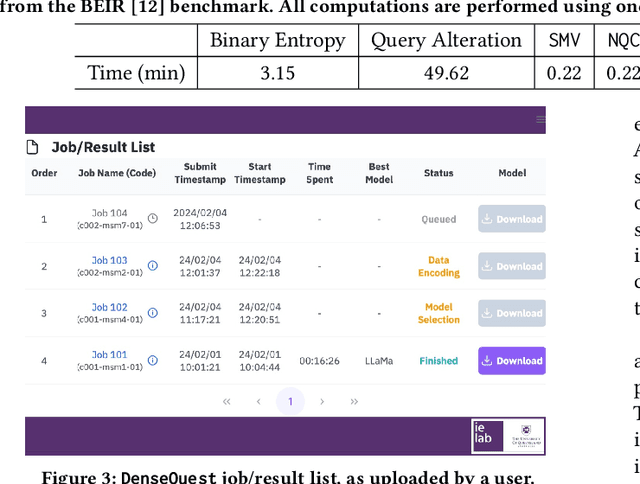Viewport: 640px width, 484px height.
Task: Click the 3.15 time value
Action: [278, 73]
